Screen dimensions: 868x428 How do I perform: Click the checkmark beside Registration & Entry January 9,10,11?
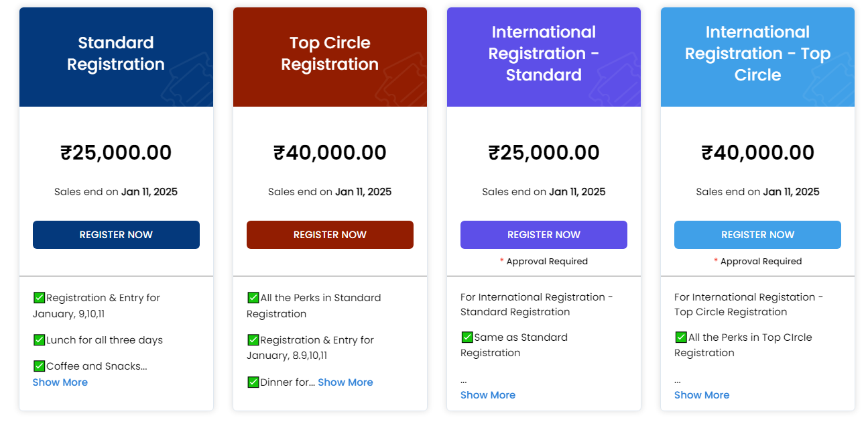click(39, 297)
